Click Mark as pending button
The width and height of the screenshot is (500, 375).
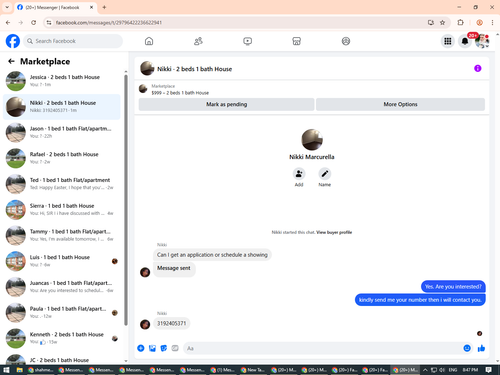(226, 104)
